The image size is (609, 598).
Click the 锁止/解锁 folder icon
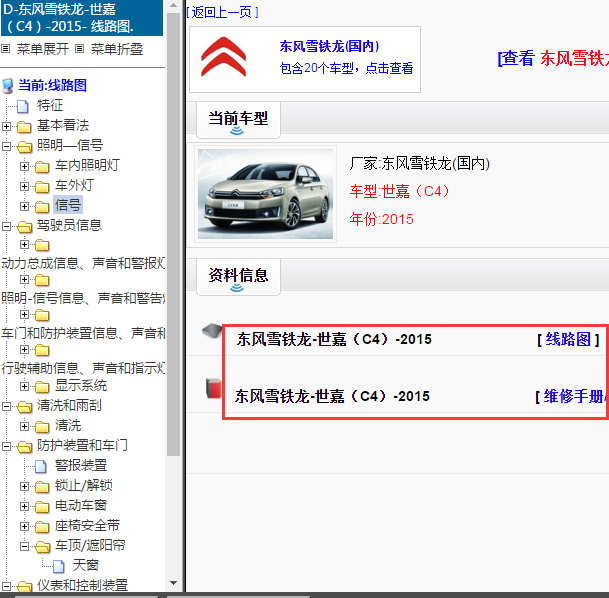point(42,486)
